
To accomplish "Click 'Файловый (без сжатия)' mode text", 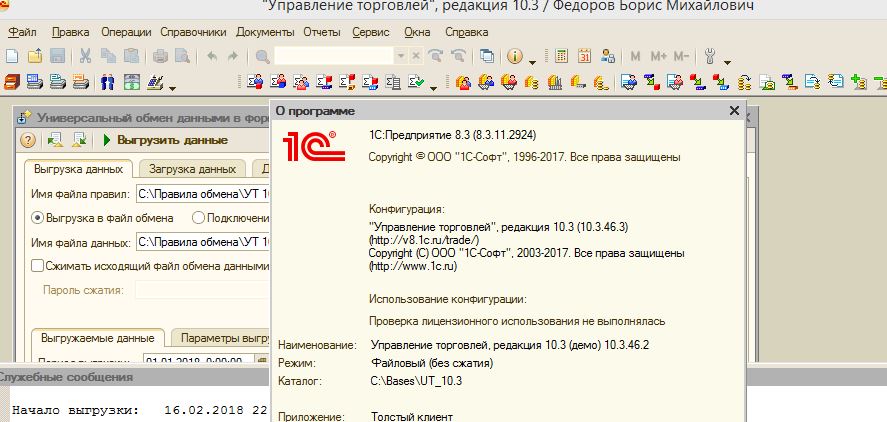I will [432, 363].
